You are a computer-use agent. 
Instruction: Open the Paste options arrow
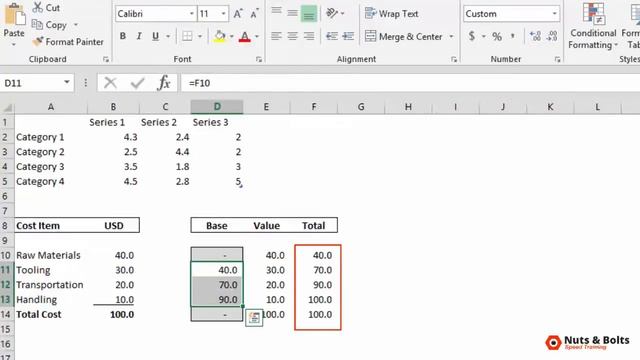(x=14, y=44)
